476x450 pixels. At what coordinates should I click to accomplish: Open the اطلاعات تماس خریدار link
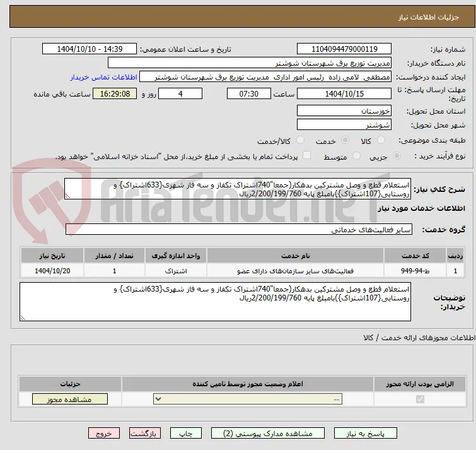tap(104, 77)
